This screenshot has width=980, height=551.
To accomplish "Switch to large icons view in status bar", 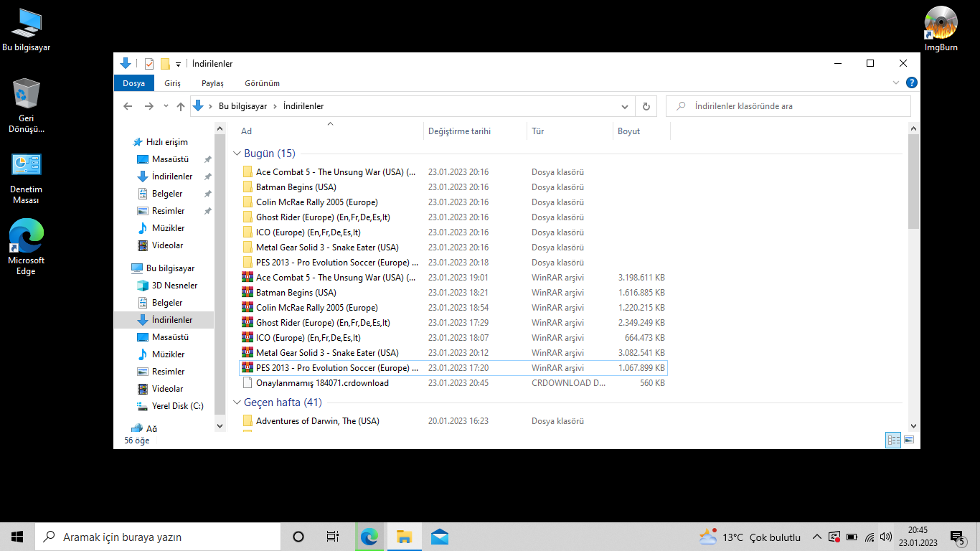I will (x=909, y=441).
